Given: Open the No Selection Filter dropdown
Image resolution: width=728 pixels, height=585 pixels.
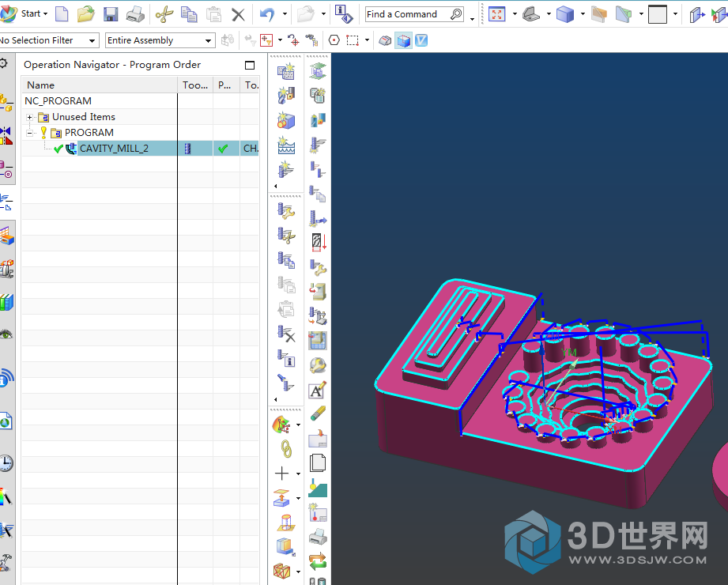Looking at the screenshot, I should (92, 40).
